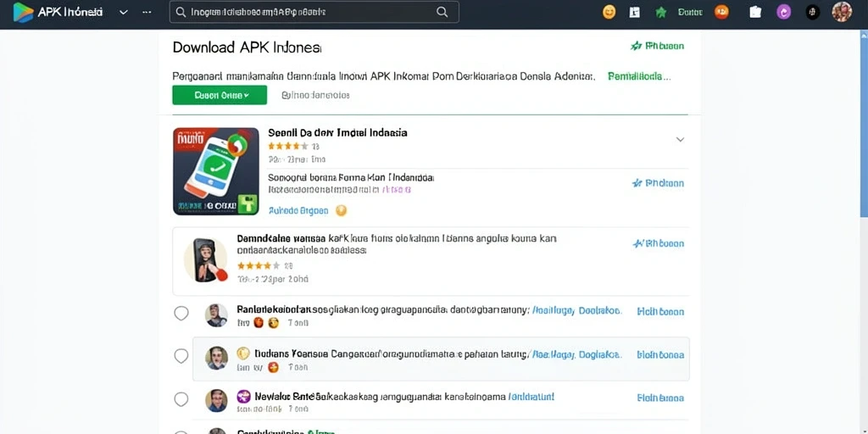The height and width of the screenshot is (434, 868).
Task: Click blue star link in first app listing
Action: click(658, 183)
